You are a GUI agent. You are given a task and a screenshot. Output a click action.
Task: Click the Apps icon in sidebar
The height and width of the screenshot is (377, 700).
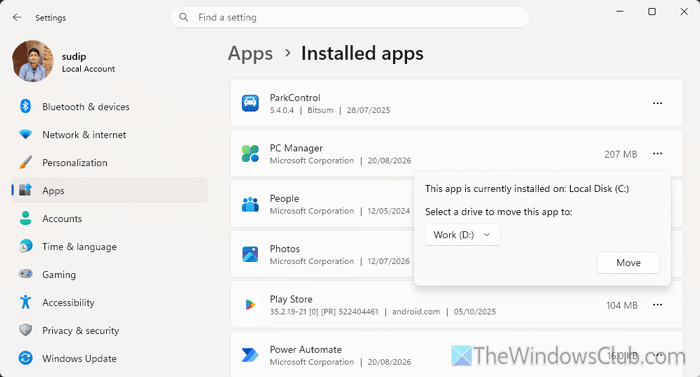tap(25, 190)
